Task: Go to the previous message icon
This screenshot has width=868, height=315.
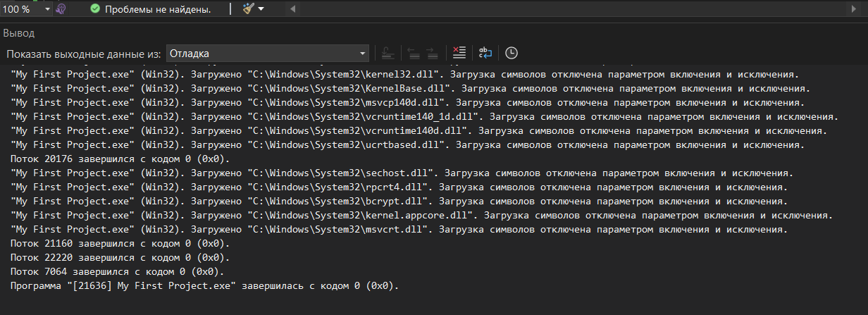Action: [414, 53]
